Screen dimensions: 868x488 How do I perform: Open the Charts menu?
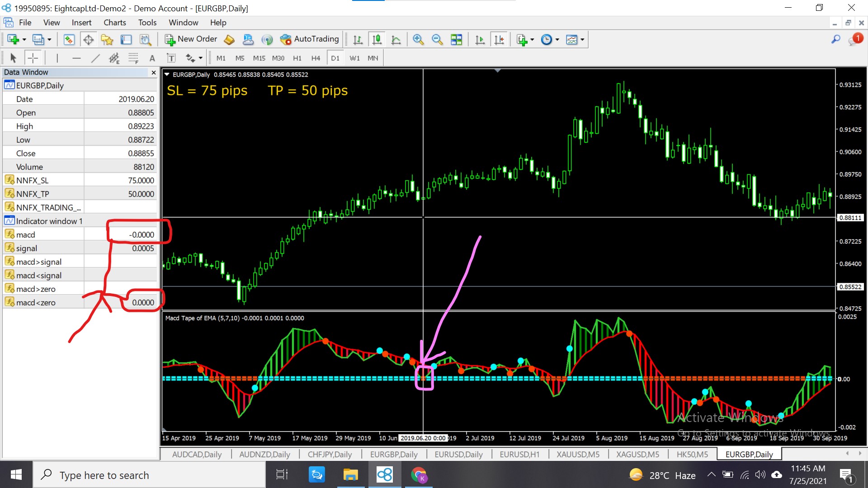[x=114, y=23]
